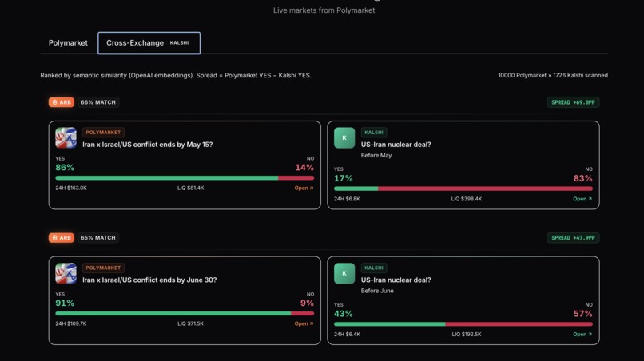Click the 'LIQ $398.4K' liquidity text
This screenshot has width=644, height=361.
[x=467, y=199]
